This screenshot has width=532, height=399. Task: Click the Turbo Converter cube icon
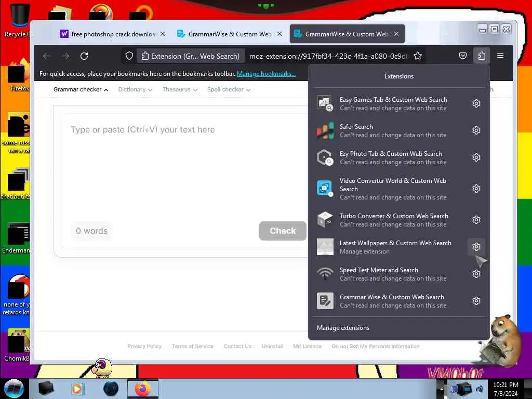(325, 220)
